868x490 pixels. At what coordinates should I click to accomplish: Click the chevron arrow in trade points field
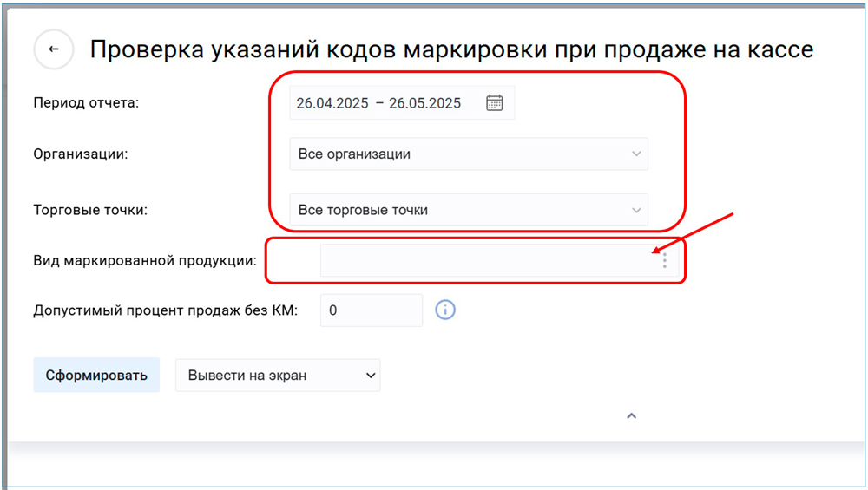click(x=636, y=210)
